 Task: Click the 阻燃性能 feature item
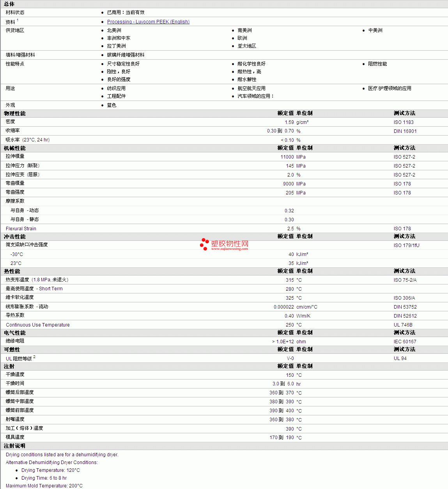[x=377, y=64]
